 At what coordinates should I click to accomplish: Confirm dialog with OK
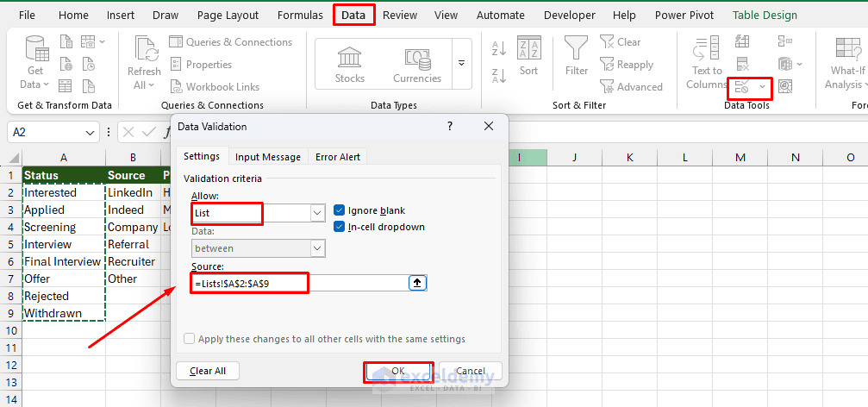(x=398, y=371)
